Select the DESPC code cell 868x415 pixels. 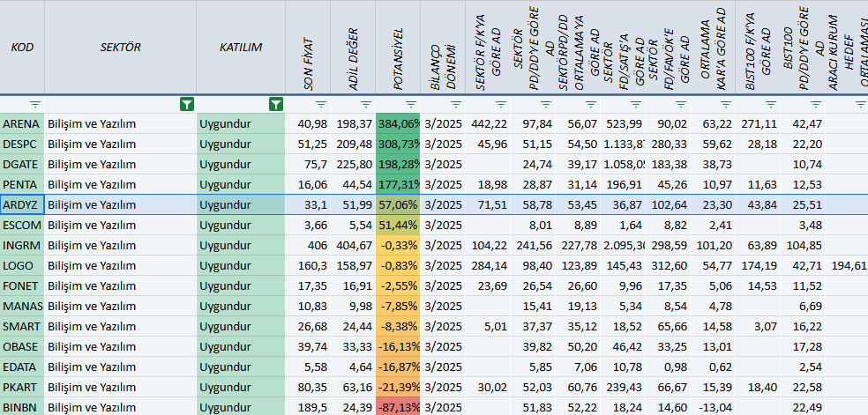[x=22, y=145]
